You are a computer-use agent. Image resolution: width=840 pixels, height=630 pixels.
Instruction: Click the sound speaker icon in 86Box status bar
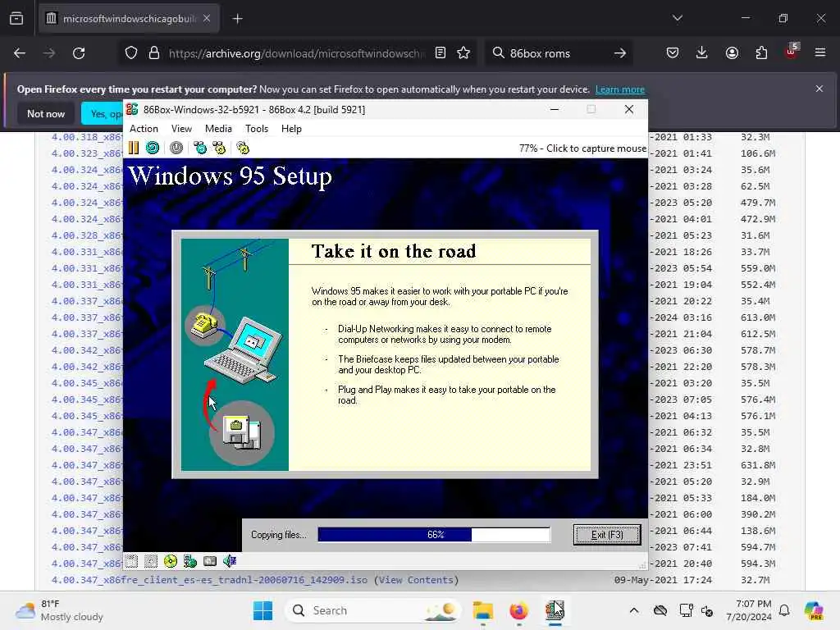pos(230,561)
